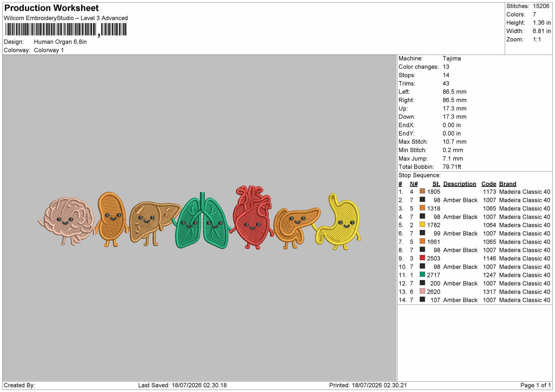Click the Stops value 14
Screen dimensions: 555x392
point(446,75)
